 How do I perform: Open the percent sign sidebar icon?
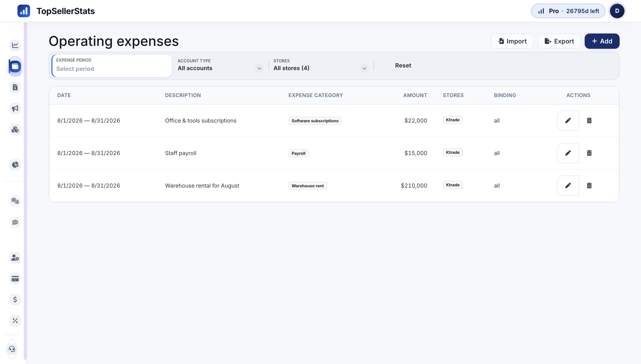(x=15, y=321)
